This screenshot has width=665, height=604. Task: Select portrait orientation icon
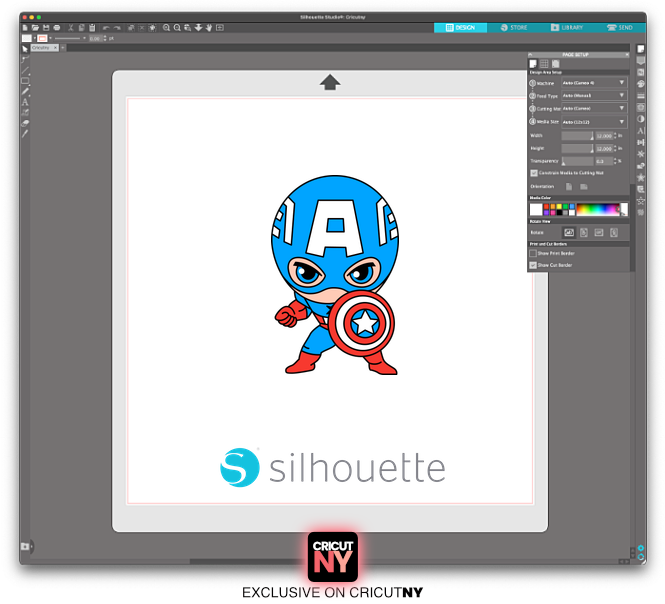click(569, 187)
